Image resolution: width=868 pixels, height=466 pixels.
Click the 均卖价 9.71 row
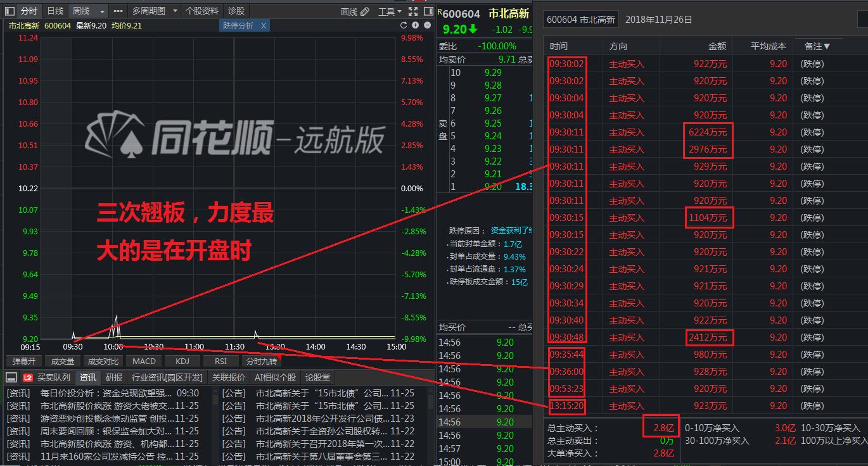(x=485, y=60)
